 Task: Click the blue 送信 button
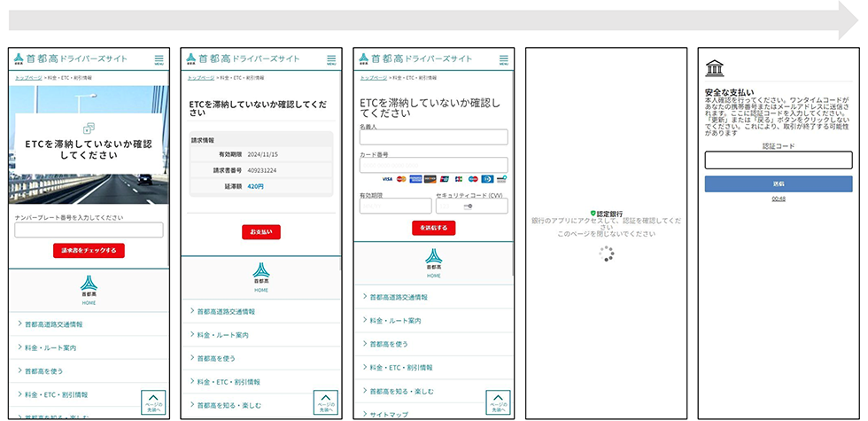pos(779,184)
